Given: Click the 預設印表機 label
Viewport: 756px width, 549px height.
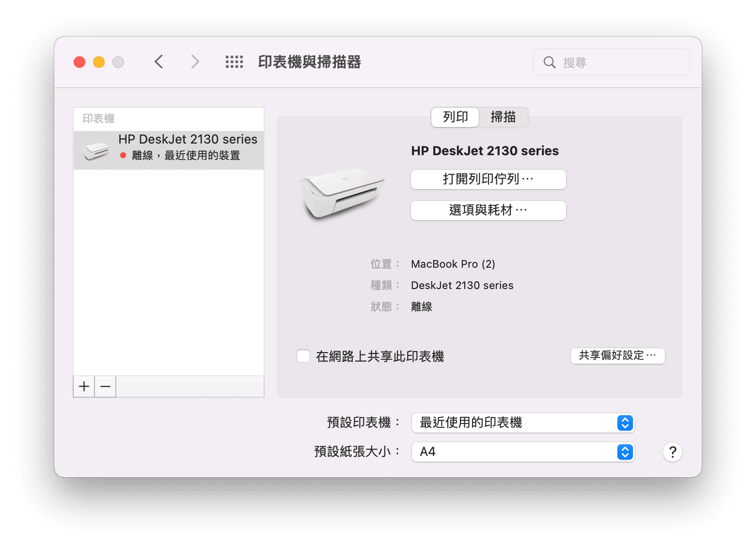Looking at the screenshot, I should [363, 422].
